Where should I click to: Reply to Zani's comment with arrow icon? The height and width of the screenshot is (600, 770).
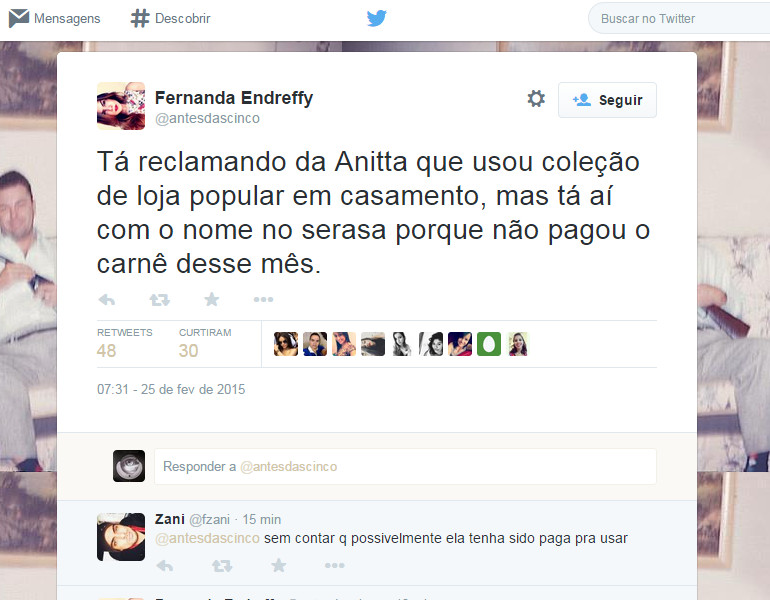coord(165,566)
